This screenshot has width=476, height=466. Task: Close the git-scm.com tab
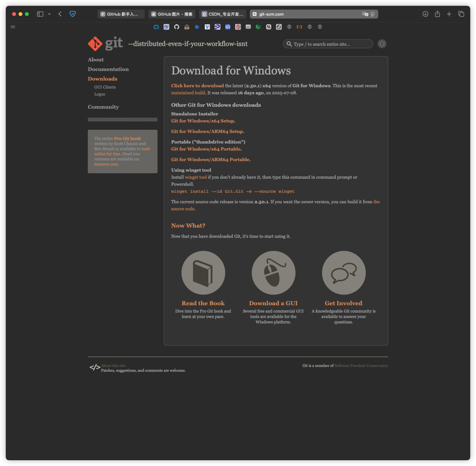click(255, 14)
